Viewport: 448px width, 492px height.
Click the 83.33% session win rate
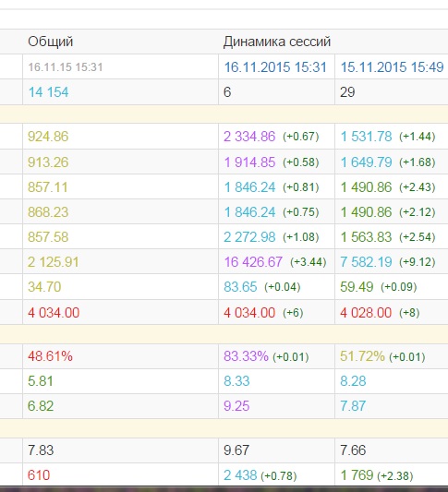(x=246, y=356)
